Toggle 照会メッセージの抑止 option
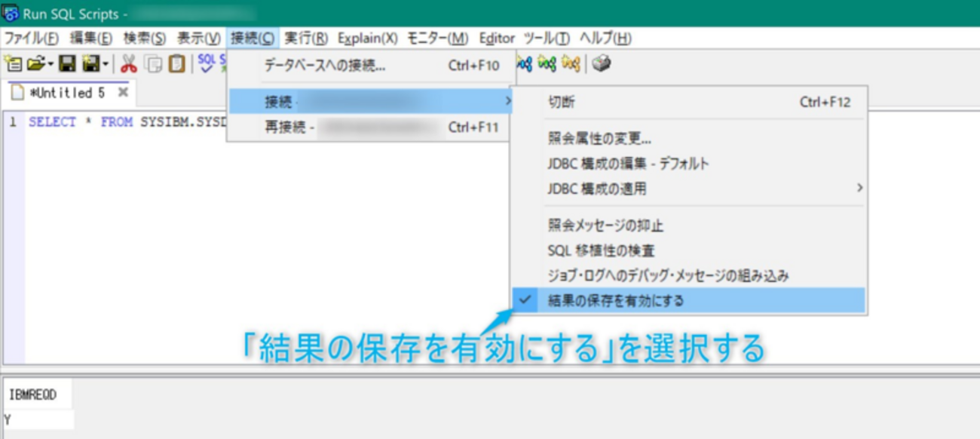Screen dimensions: 980x439 688,226
